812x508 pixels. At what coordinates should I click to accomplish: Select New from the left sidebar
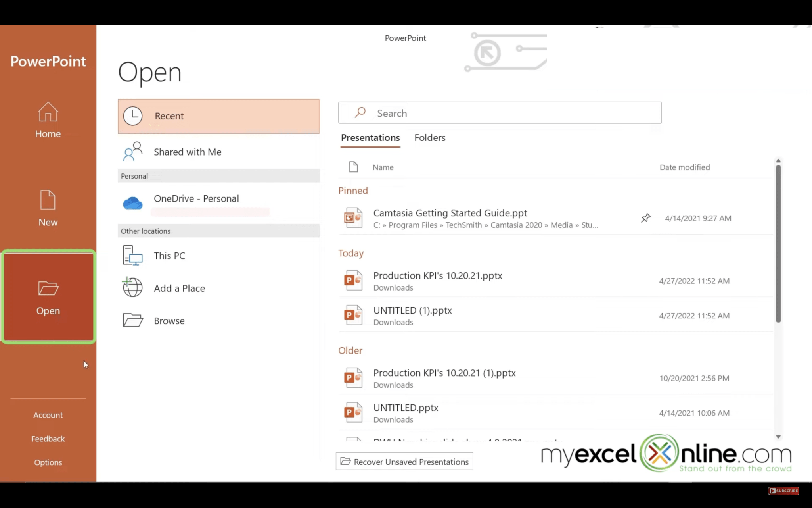pyautogui.click(x=48, y=208)
